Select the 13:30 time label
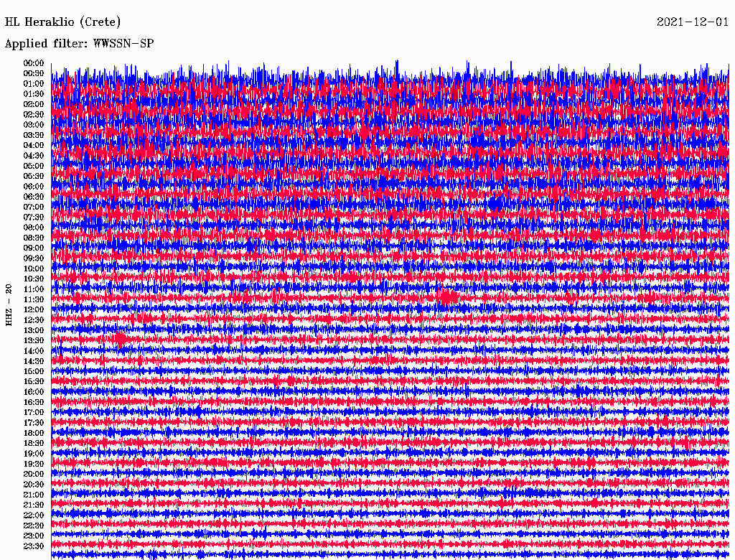Screen dimensions: 735x560 click(x=33, y=340)
